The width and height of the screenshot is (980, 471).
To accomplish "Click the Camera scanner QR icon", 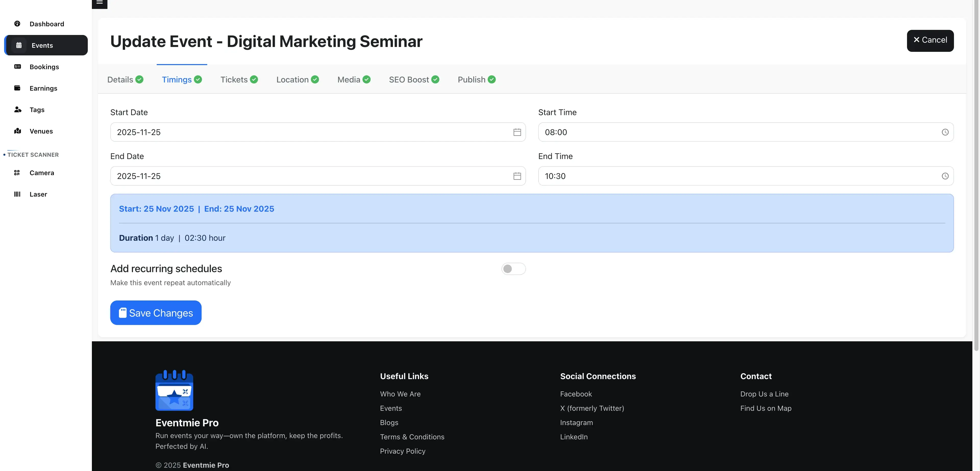I will tap(17, 173).
